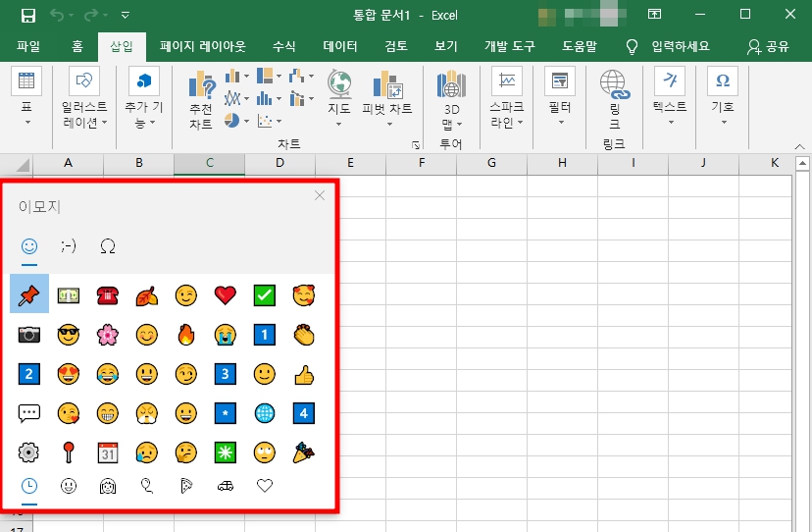Open the 페이지 레이아웃 ribbon tab
Image resolution: width=812 pixels, height=532 pixels.
click(x=202, y=47)
